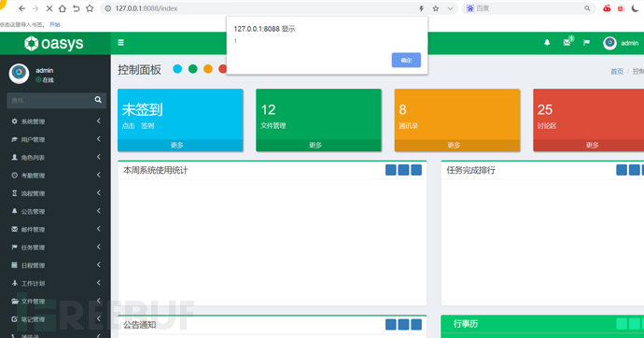
Task: Expand the 工作计划 chevron
Action: [99, 283]
